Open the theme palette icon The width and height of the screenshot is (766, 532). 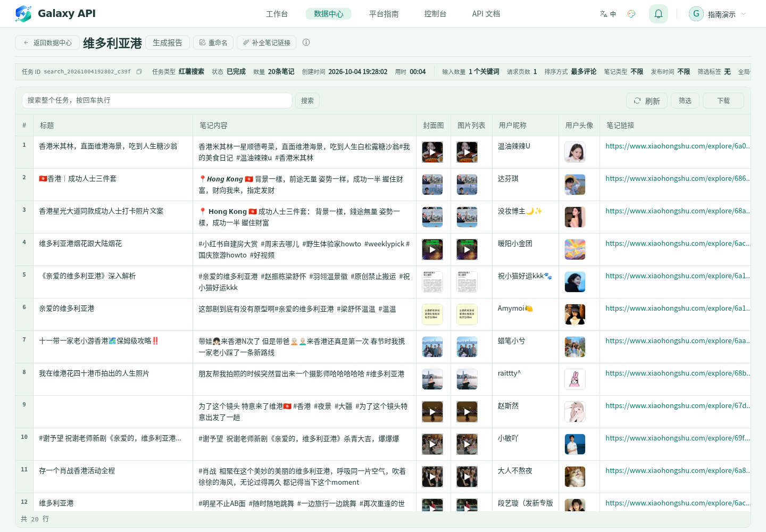pos(631,14)
